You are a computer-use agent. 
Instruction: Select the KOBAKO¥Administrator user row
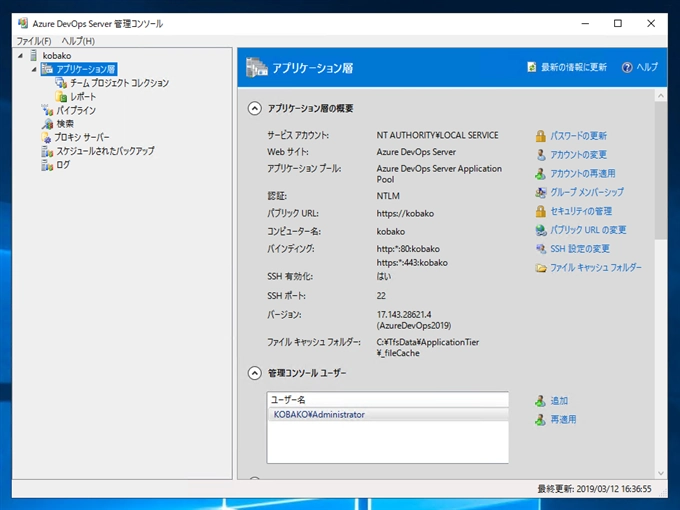[x=388, y=415]
